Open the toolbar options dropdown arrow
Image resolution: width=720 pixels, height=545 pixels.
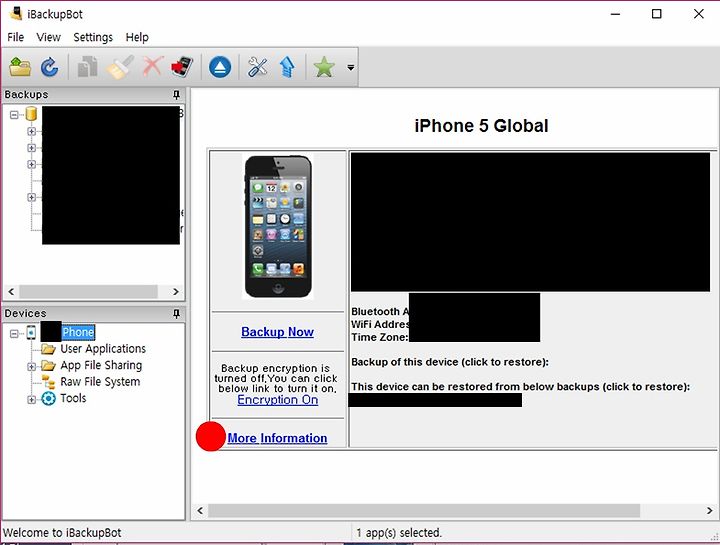point(351,67)
